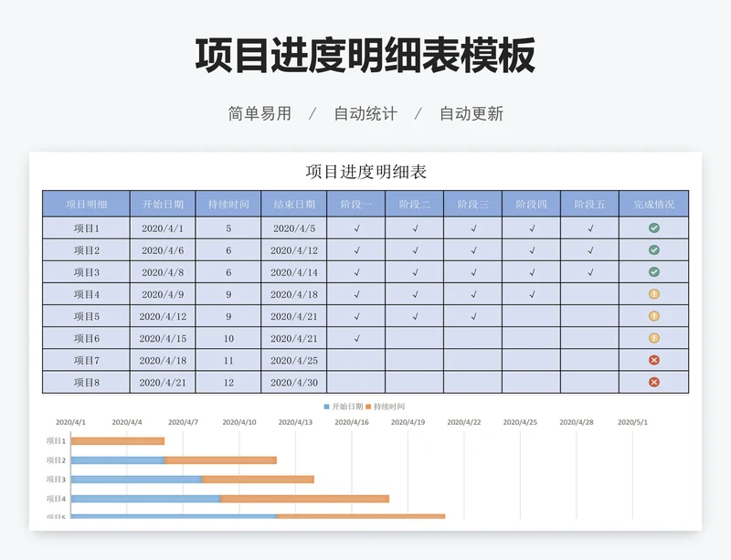Click the 项目进度明细表模板 main heading
Viewport: 731px width, 560px height.
tap(365, 56)
